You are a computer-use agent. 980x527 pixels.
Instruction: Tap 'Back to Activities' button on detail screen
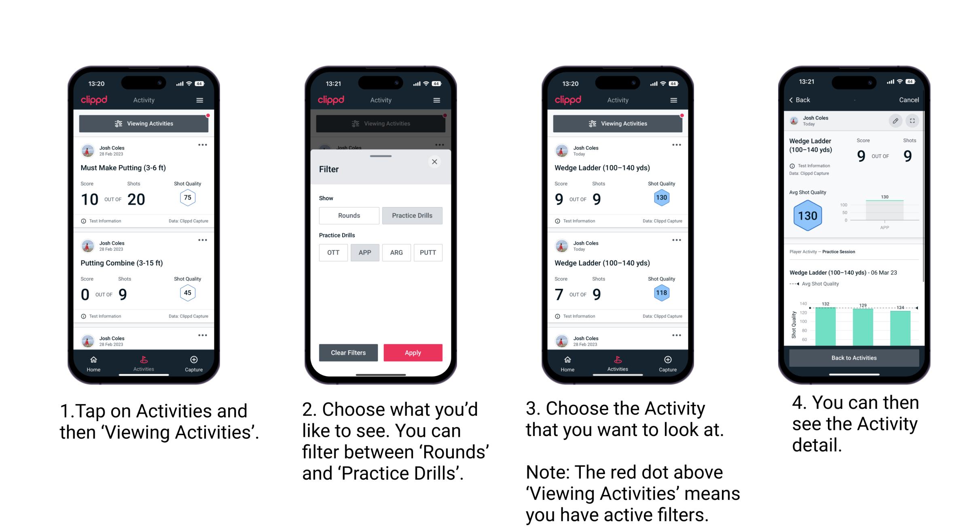(x=855, y=358)
